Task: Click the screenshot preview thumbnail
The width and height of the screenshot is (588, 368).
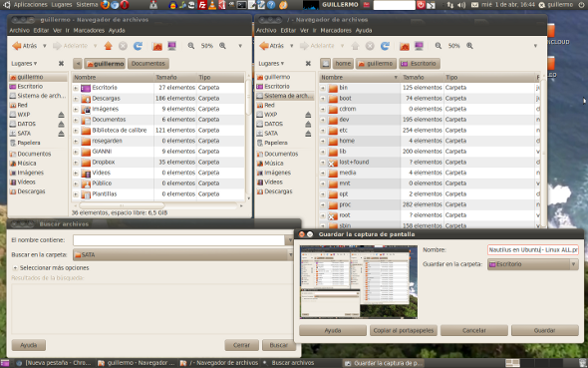Action: click(359, 282)
